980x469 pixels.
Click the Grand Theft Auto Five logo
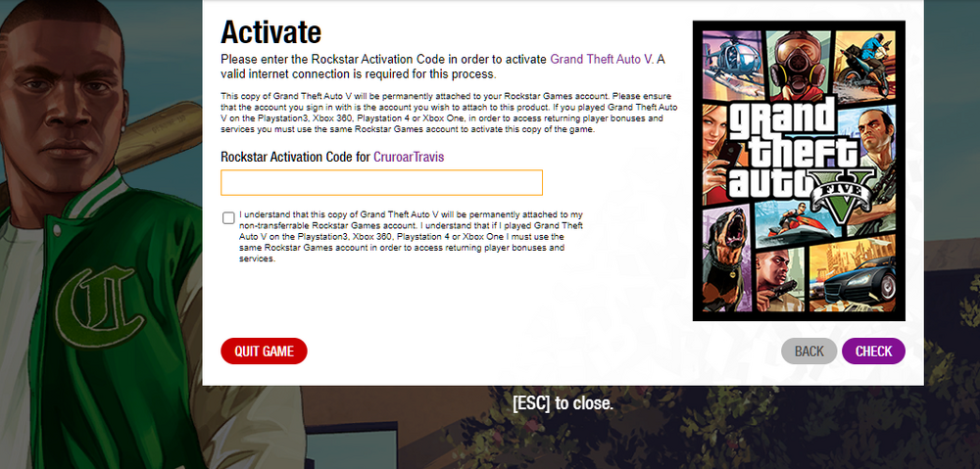[800, 156]
